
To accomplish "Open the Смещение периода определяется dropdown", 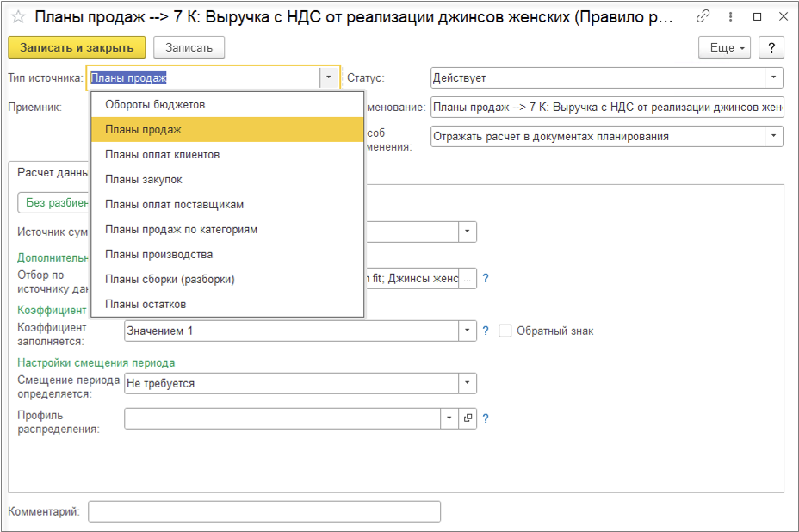I will pyautogui.click(x=468, y=383).
